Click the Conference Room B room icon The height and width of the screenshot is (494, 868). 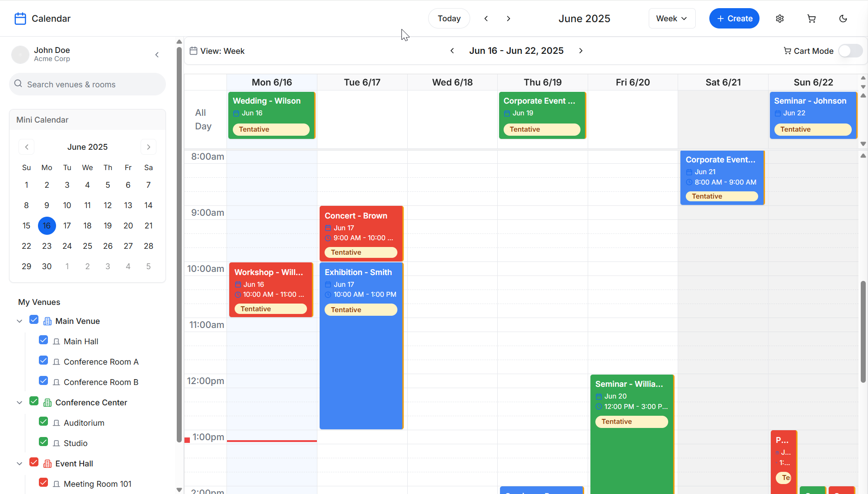click(56, 382)
